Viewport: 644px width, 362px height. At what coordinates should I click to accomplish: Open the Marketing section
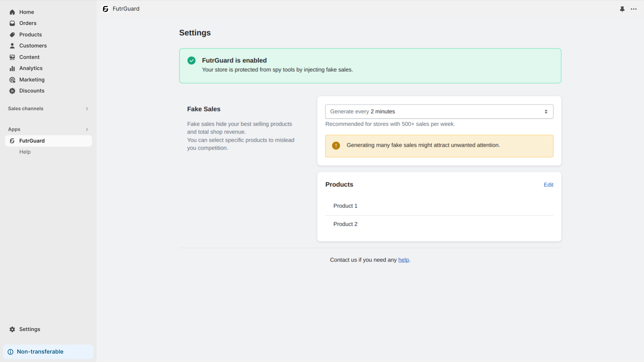[32, 80]
